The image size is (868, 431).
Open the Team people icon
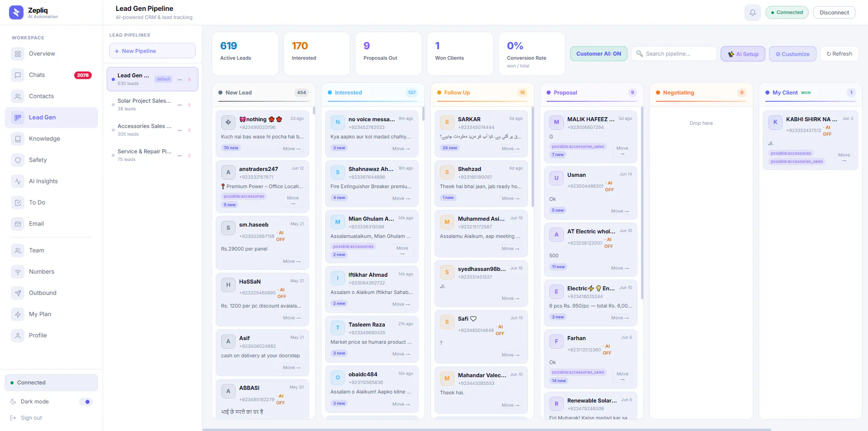pyautogui.click(x=18, y=251)
